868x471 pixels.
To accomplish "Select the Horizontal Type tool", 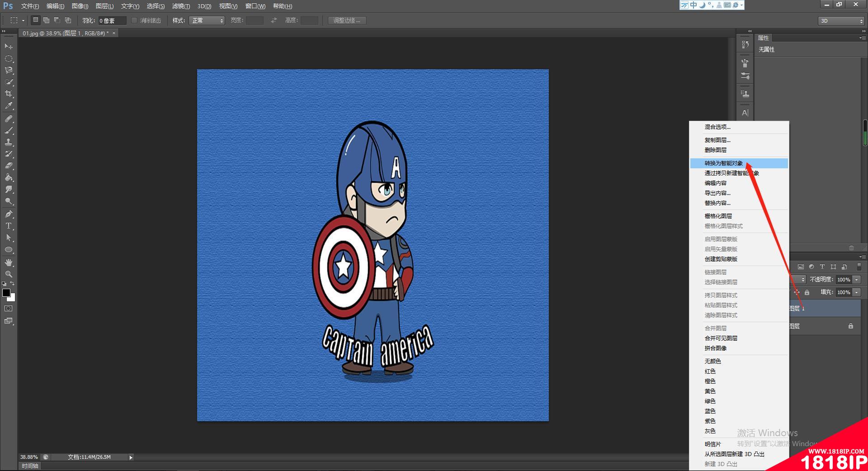I will point(9,226).
